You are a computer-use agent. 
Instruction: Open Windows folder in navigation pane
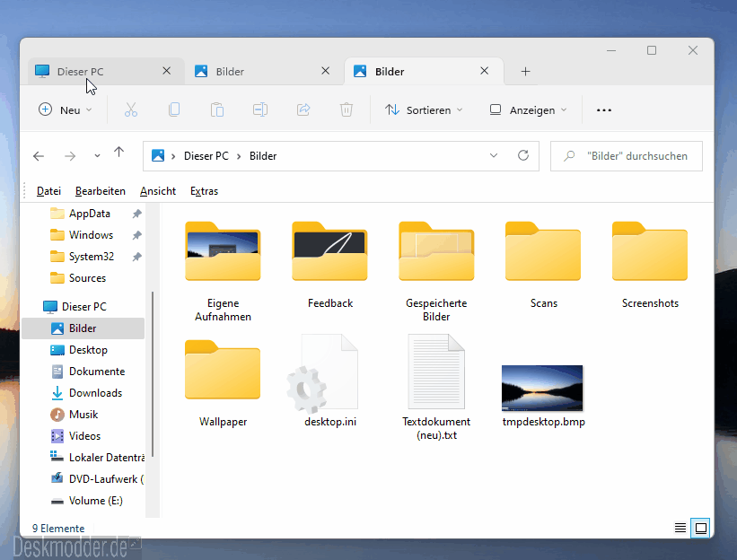click(x=91, y=235)
